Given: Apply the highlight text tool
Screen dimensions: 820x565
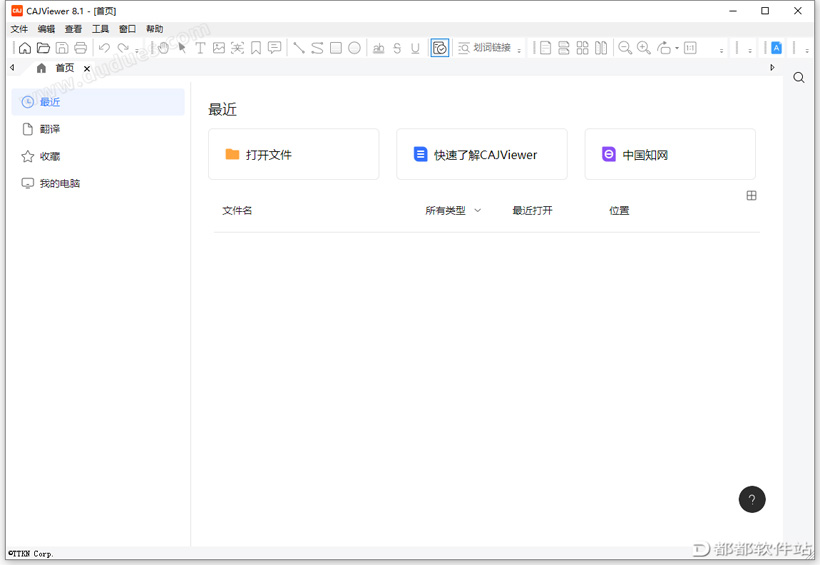Looking at the screenshot, I should pos(379,48).
